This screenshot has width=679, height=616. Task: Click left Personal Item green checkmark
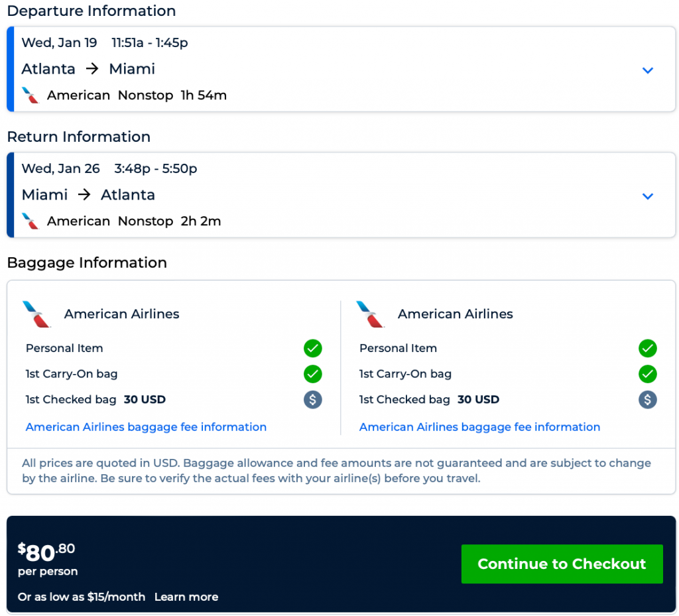313,348
